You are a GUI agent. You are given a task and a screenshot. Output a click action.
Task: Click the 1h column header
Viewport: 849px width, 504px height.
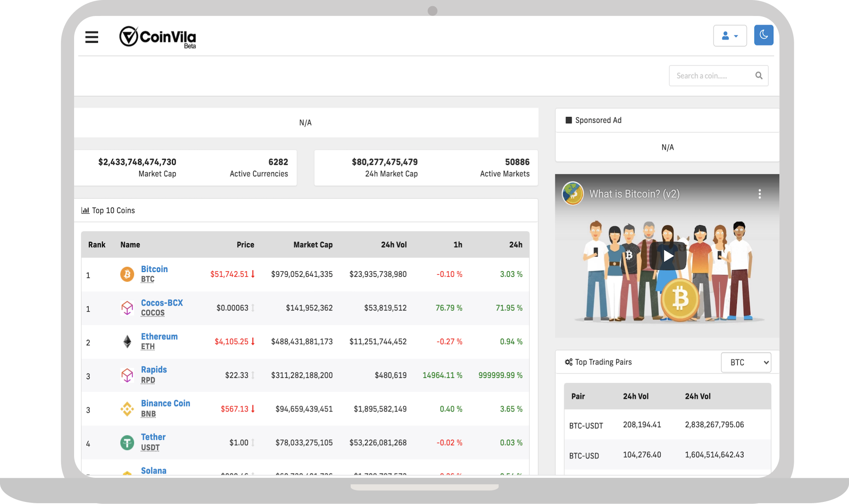pyautogui.click(x=458, y=245)
